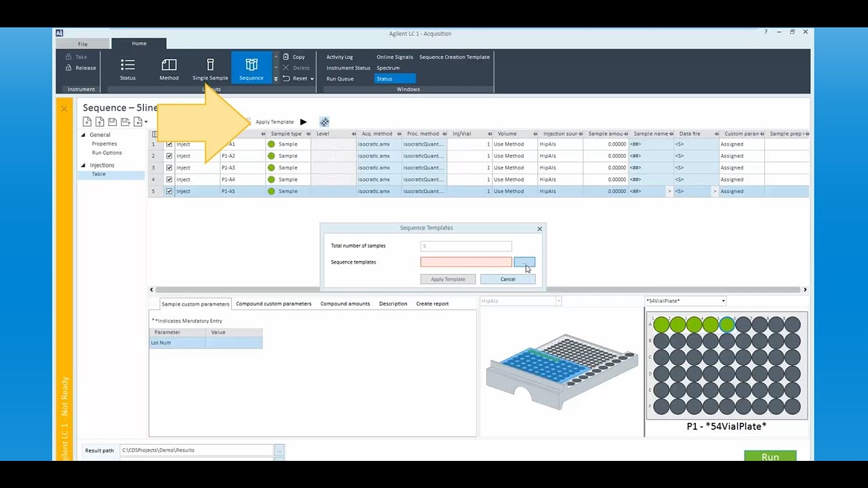
Task: Open the HipAls sampler dropdown
Action: 558,301
